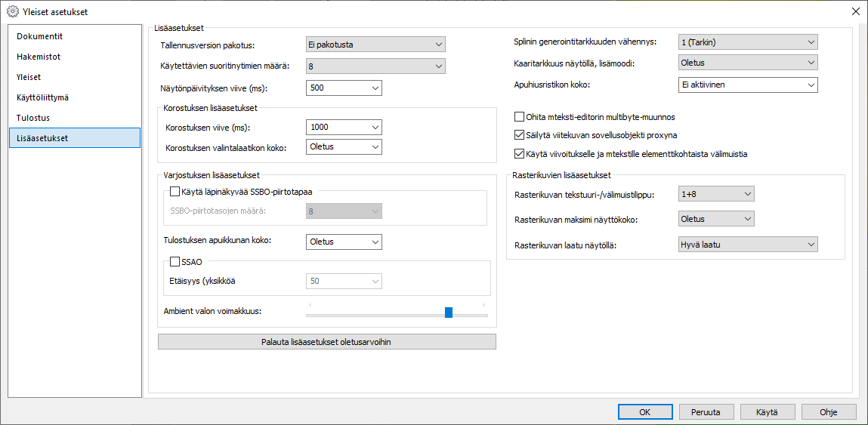Image resolution: width=868 pixels, height=425 pixels.
Task: Select Dokumentit in the left sidebar
Action: click(x=40, y=36)
